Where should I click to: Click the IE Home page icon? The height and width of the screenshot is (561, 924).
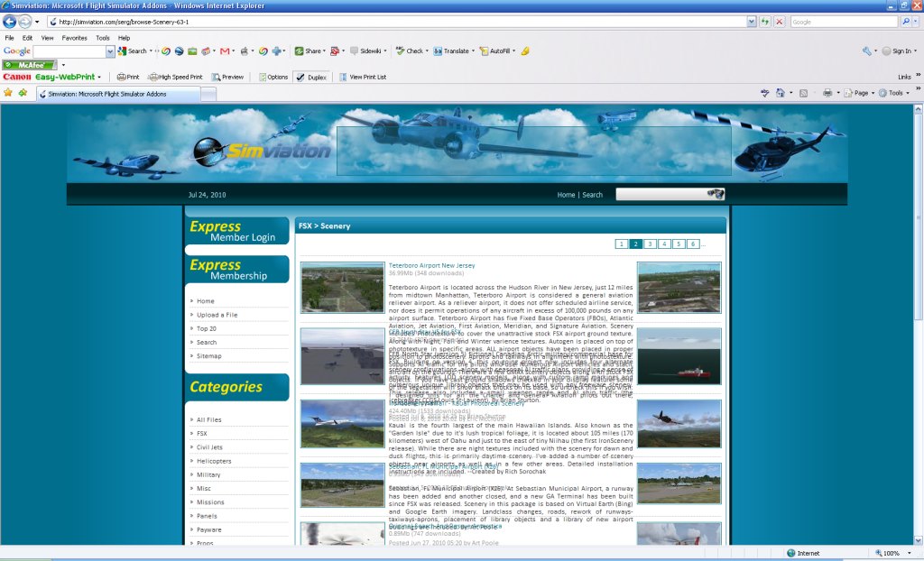tap(781, 93)
